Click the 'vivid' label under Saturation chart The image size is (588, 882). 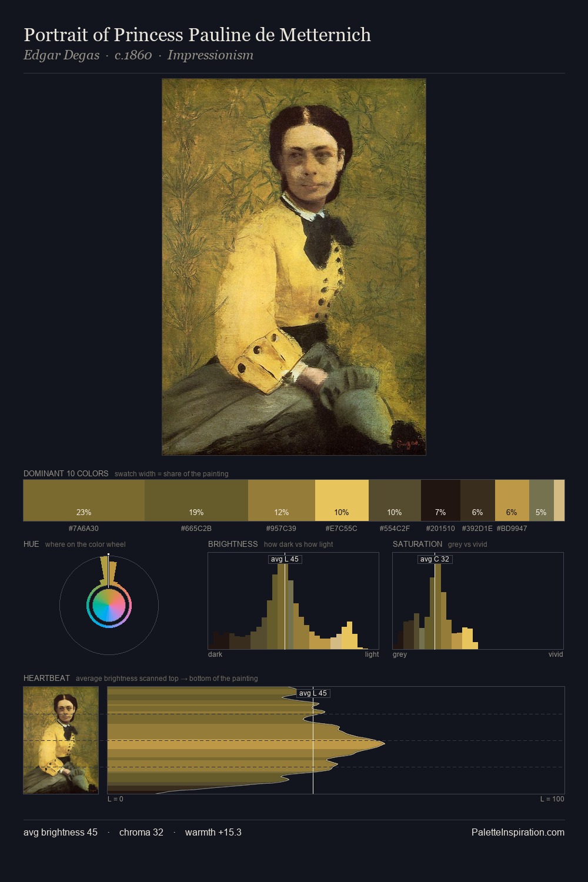click(x=556, y=654)
